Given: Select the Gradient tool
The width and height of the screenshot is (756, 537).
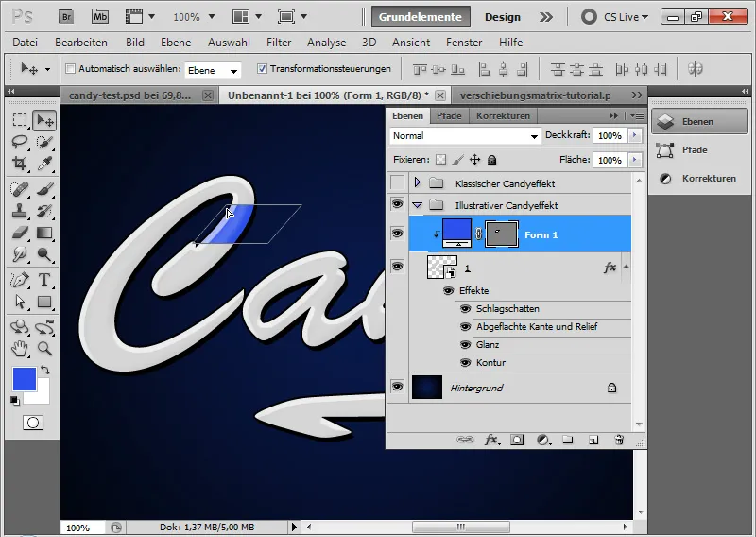Looking at the screenshot, I should coord(44,233).
